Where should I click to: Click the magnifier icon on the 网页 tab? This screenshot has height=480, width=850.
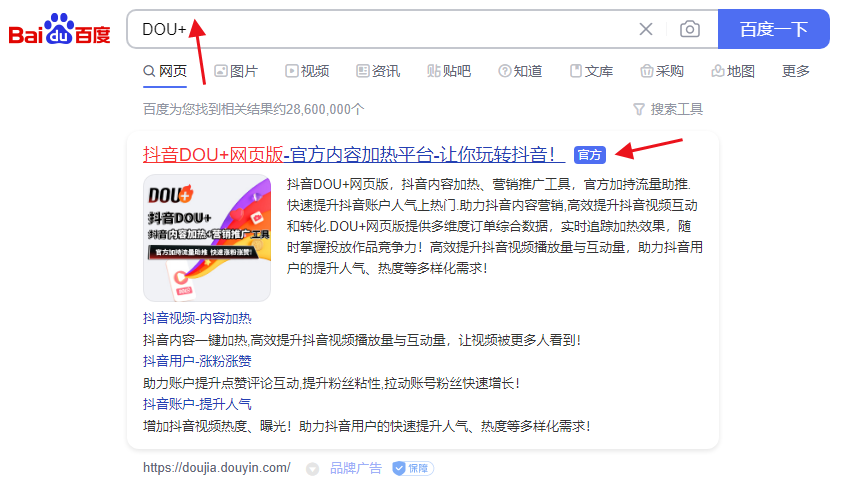coord(149,71)
